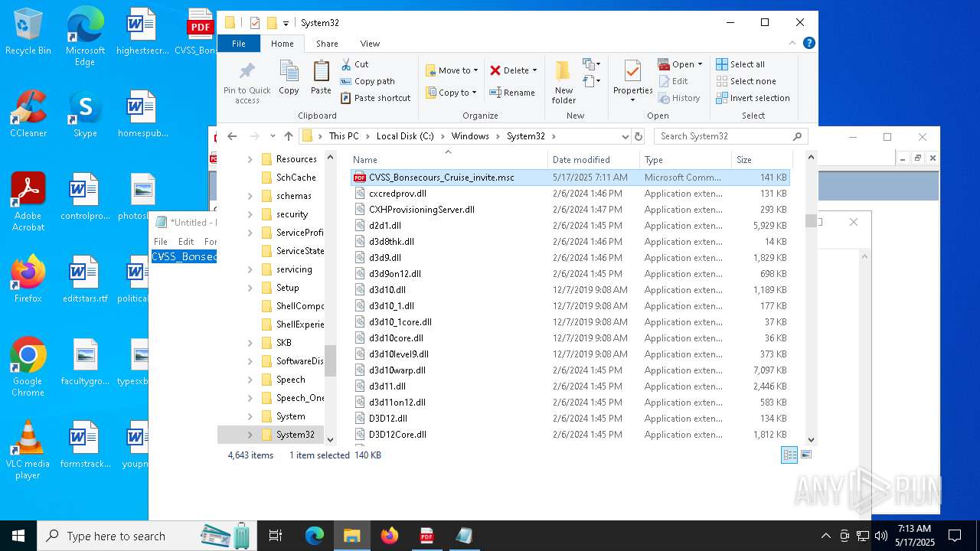Open Google Chrome desktop shortcut

coord(28,367)
